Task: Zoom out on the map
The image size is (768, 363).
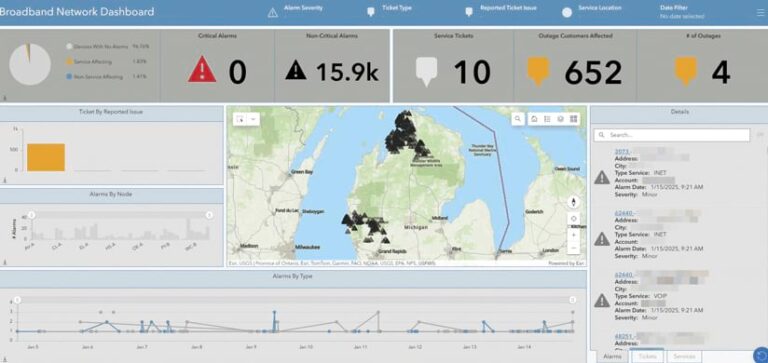Action: tap(574, 248)
